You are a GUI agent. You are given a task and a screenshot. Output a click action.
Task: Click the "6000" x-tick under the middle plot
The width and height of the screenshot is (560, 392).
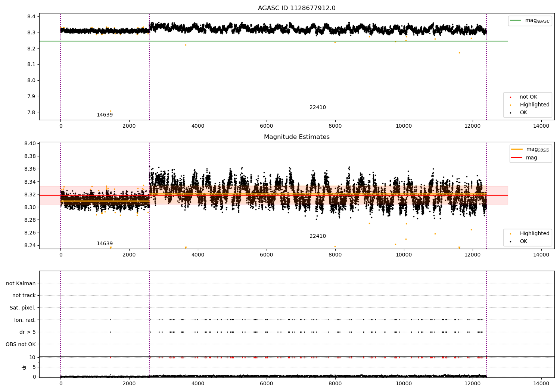267,255
